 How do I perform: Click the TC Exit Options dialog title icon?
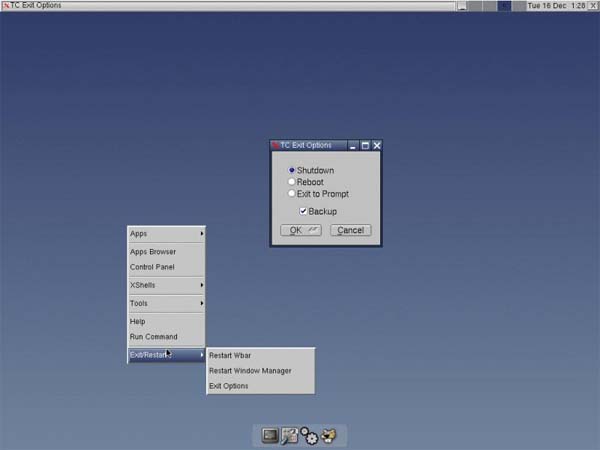click(275, 145)
